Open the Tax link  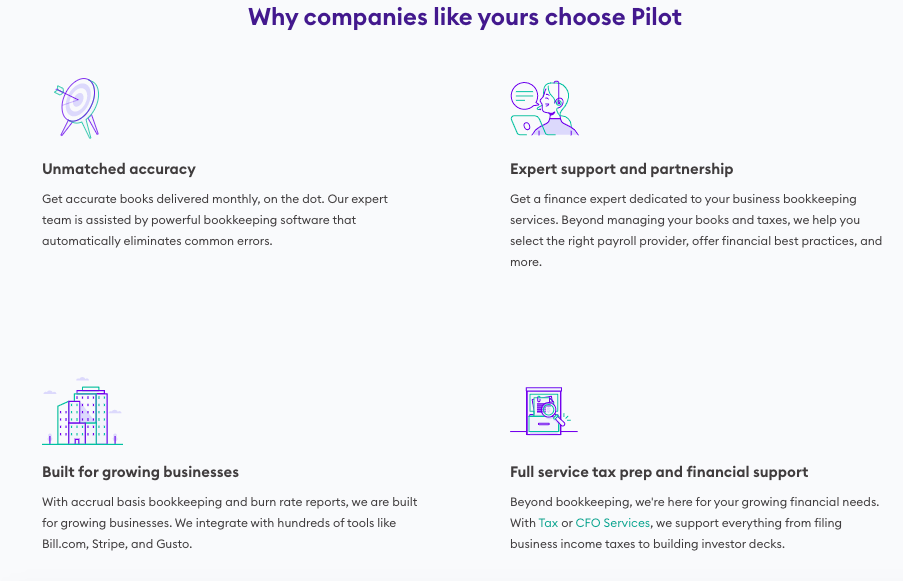pos(548,523)
